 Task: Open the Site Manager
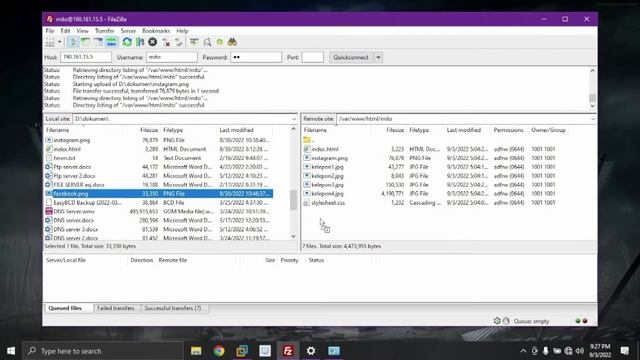(49, 42)
